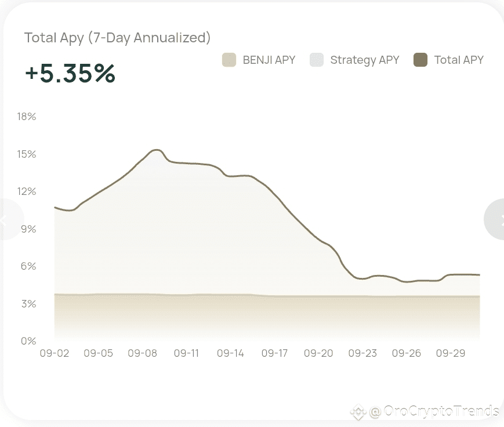
Task: Click the next slide arrow on right edge
Action: pyautogui.click(x=496, y=219)
